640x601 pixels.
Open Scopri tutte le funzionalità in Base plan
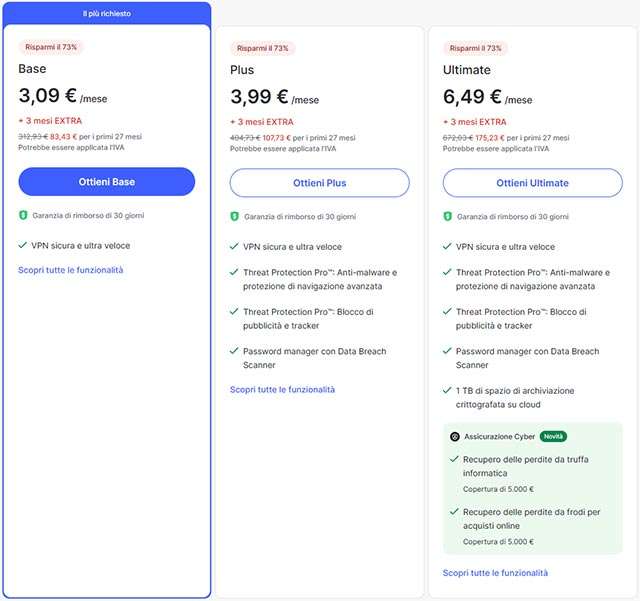[x=71, y=270]
